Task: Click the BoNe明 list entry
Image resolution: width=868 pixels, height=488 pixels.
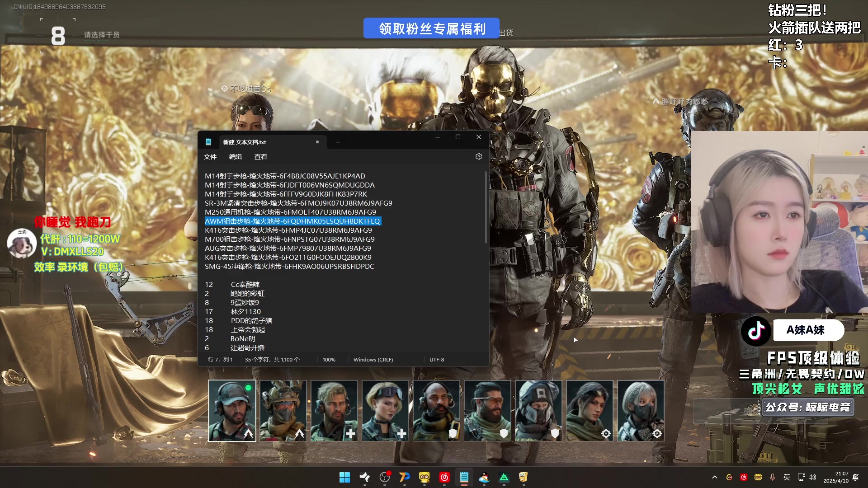Action: click(243, 338)
